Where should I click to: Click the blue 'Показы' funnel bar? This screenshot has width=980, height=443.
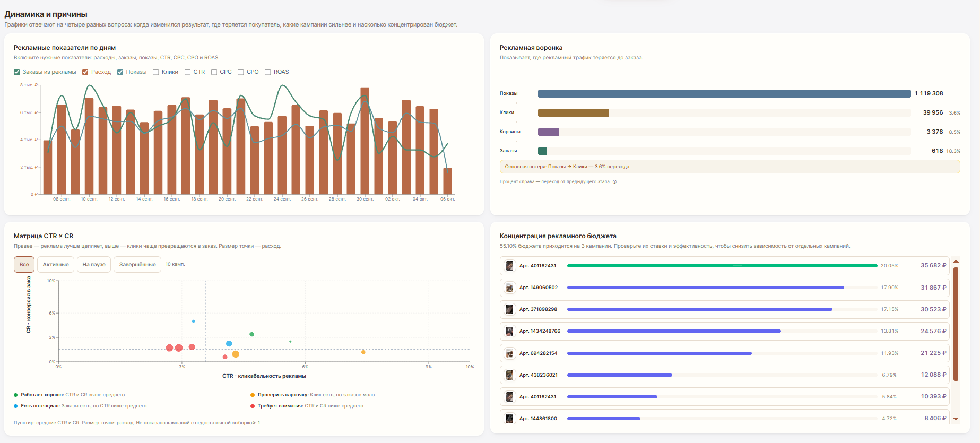point(724,93)
